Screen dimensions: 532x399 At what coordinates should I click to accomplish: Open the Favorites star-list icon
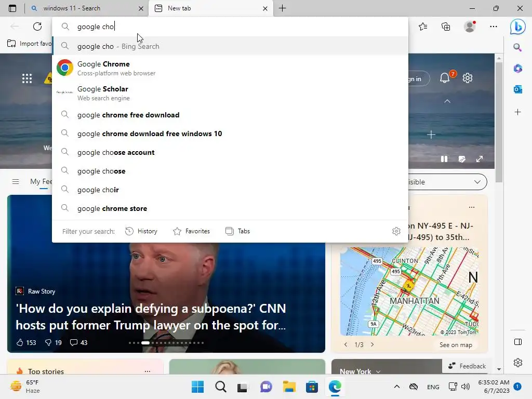click(423, 26)
